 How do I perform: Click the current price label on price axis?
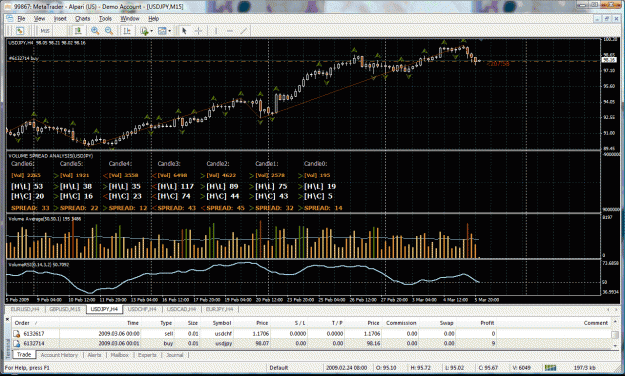tap(608, 60)
